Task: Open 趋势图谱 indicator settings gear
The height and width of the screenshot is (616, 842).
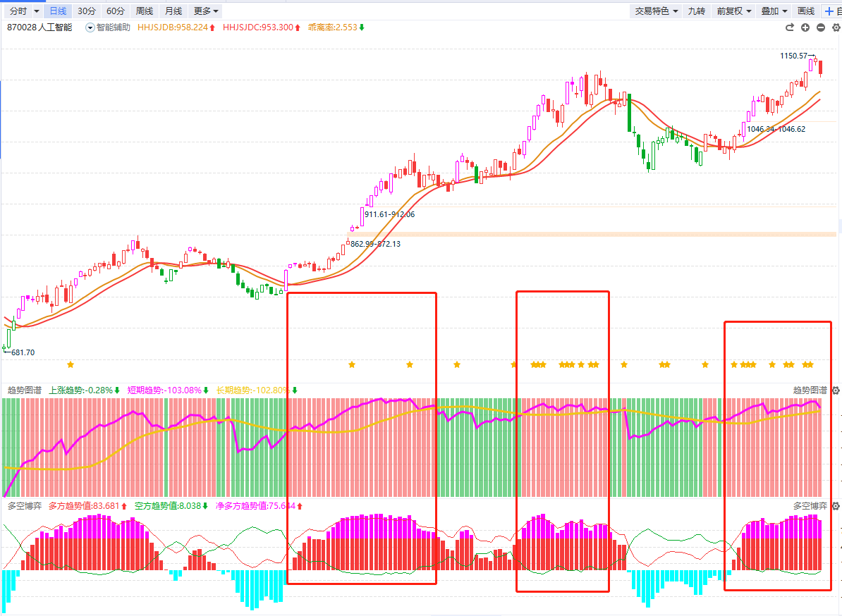Action: (x=836, y=390)
